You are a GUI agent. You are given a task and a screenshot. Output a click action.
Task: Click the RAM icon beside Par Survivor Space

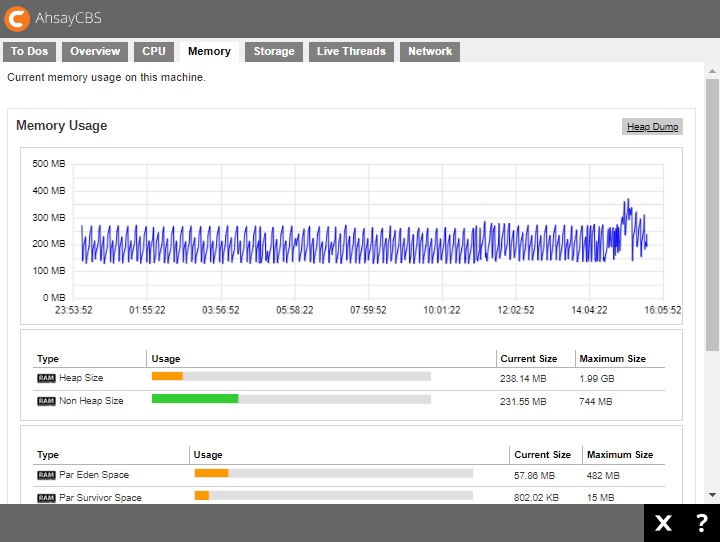(46, 498)
